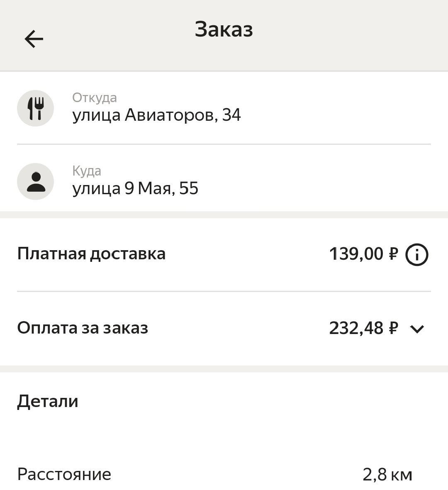Image resolution: width=448 pixels, height=490 pixels.
Task: Click the Откуда label
Action: click(95, 98)
